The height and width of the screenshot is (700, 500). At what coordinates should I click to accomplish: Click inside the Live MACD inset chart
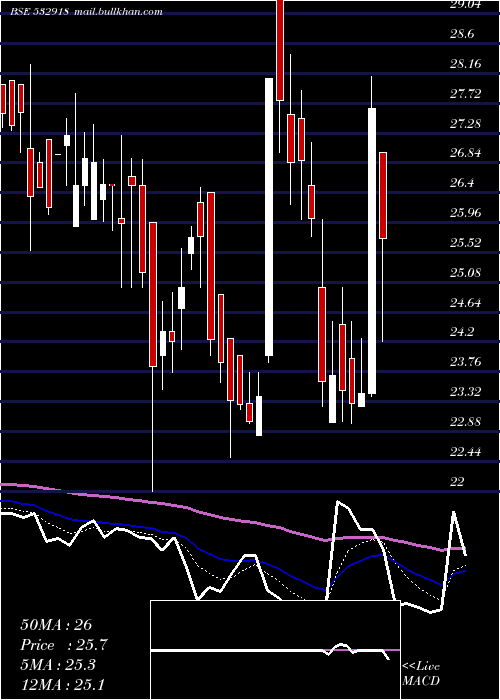pos(275,650)
